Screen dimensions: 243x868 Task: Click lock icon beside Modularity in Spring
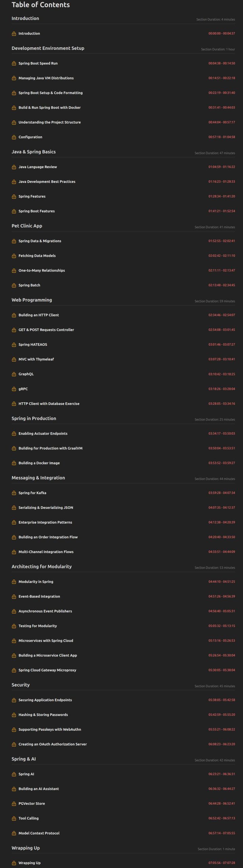pyautogui.click(x=14, y=581)
